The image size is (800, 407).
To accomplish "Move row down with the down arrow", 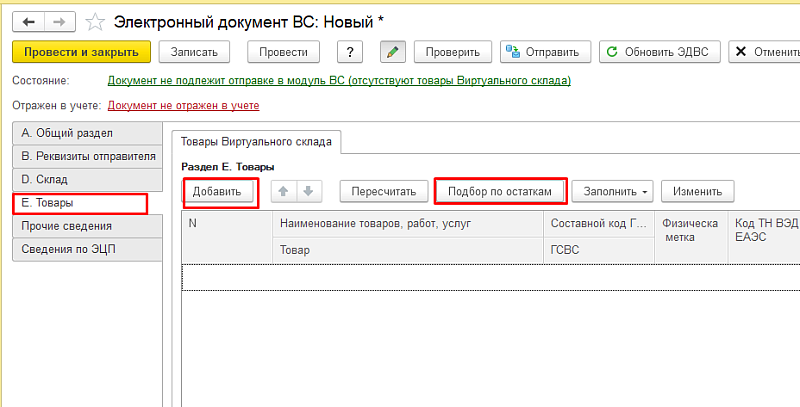I will point(308,190).
